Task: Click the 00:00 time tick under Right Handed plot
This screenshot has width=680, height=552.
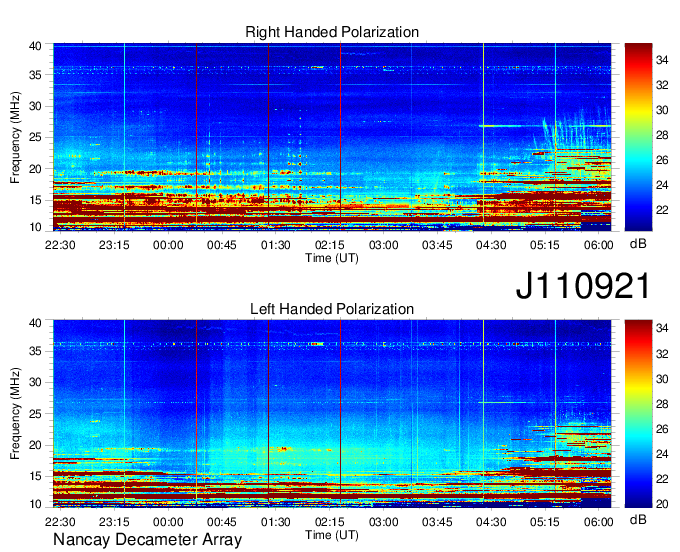Action: coord(168,245)
